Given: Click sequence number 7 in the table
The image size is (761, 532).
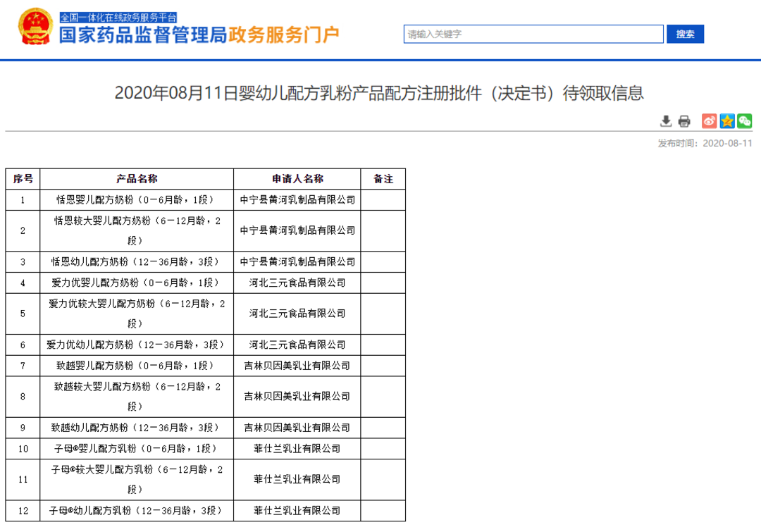Looking at the screenshot, I should [x=23, y=366].
